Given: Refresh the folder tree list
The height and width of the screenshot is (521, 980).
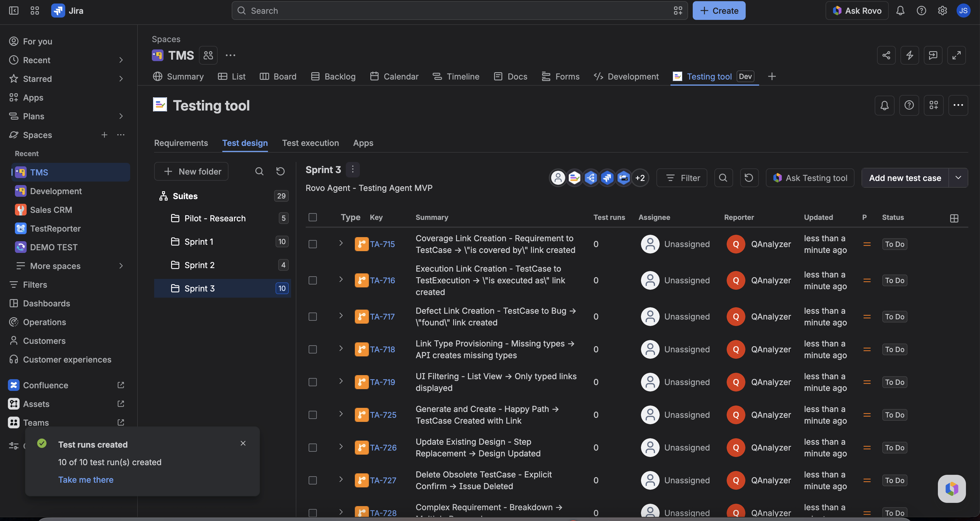Looking at the screenshot, I should (x=280, y=172).
